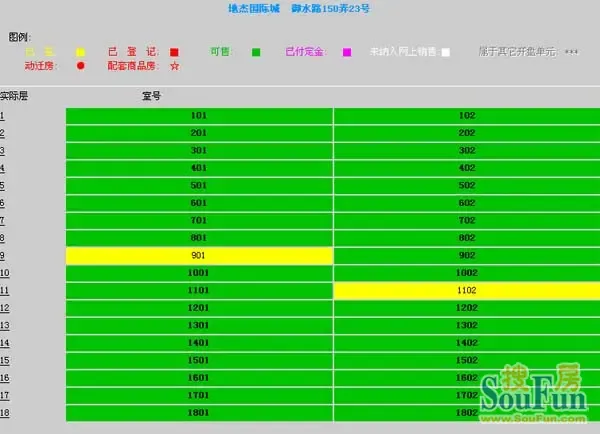
Task: Click the red circle relocation-housing icon
Action: [80, 66]
